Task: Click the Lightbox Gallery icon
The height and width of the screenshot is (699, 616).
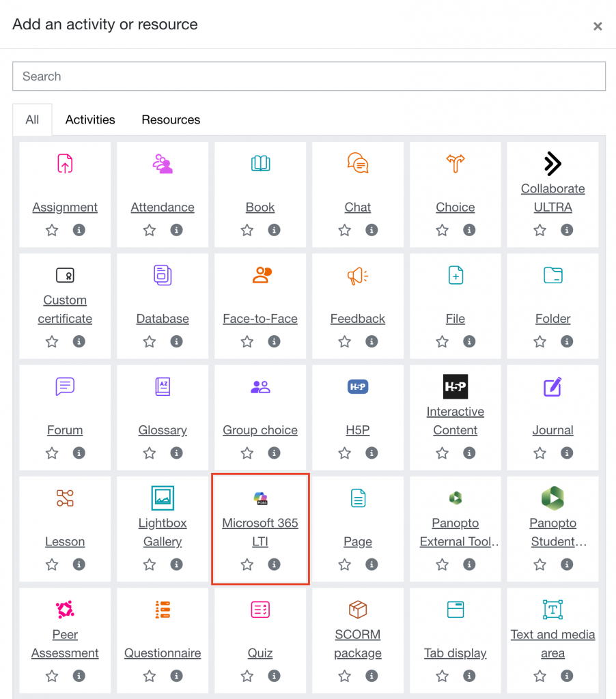Action: pos(163,498)
